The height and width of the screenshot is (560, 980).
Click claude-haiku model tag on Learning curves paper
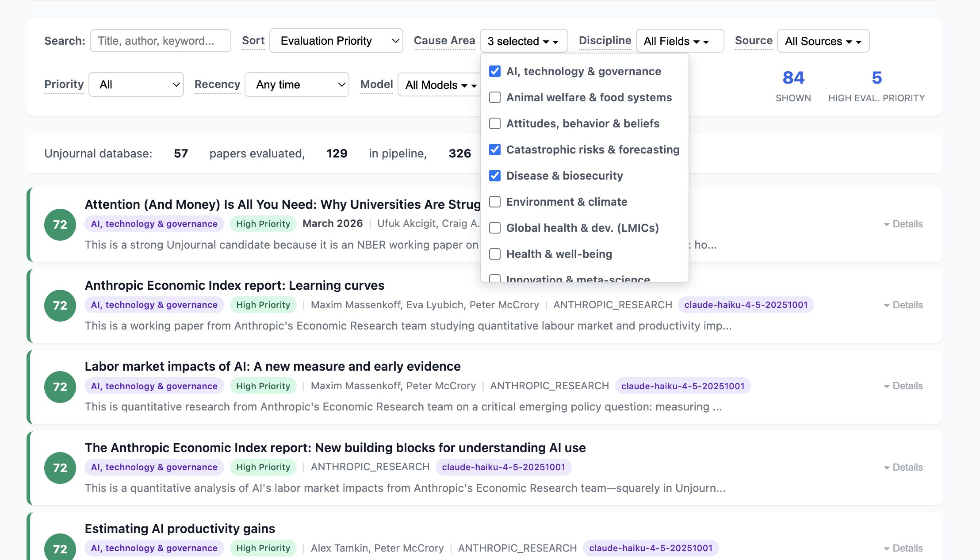tap(746, 305)
